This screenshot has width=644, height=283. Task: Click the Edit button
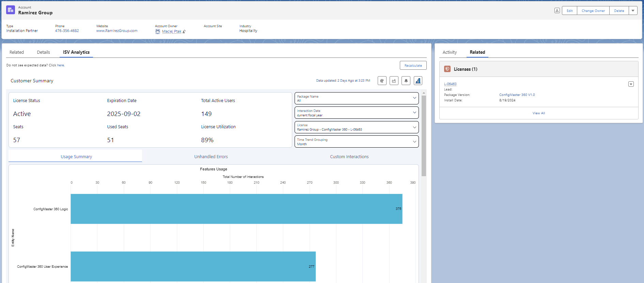570,11
